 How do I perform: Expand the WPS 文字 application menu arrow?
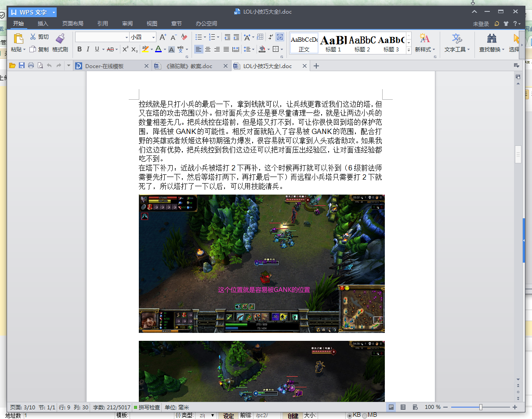click(53, 12)
